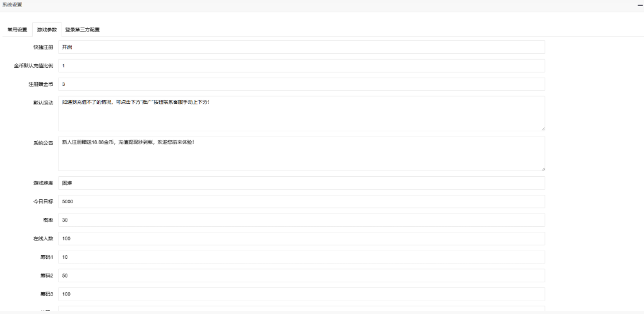Click the 概率 input field
The image size is (644, 314).
click(301, 220)
